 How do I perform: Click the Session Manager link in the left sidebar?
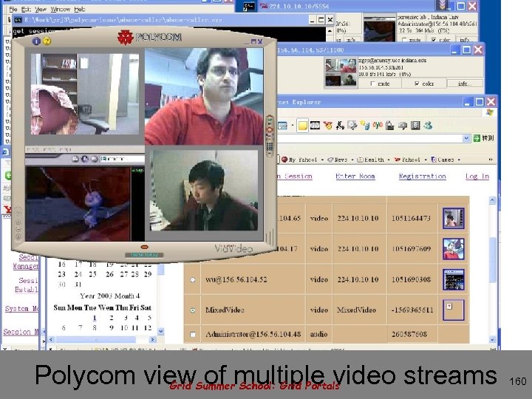click(x=26, y=262)
